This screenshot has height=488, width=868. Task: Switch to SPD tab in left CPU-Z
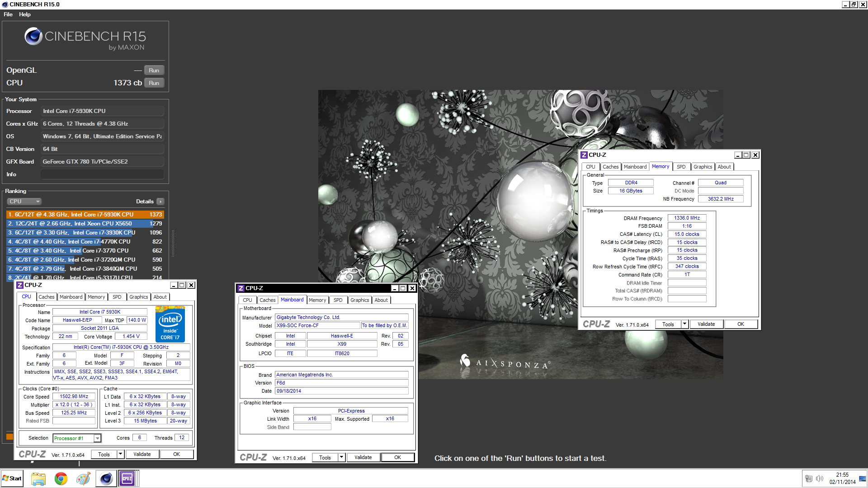(117, 297)
